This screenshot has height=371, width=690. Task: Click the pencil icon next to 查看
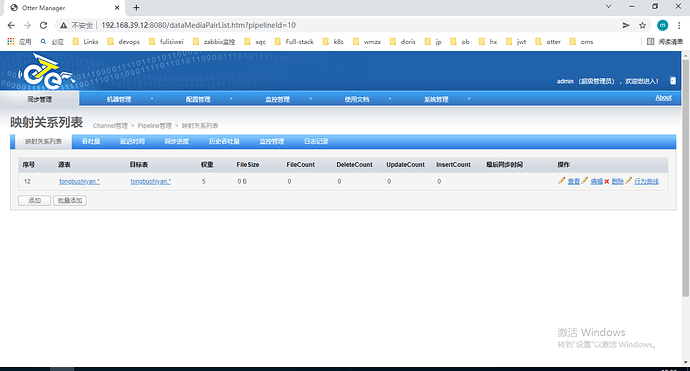[x=562, y=180]
